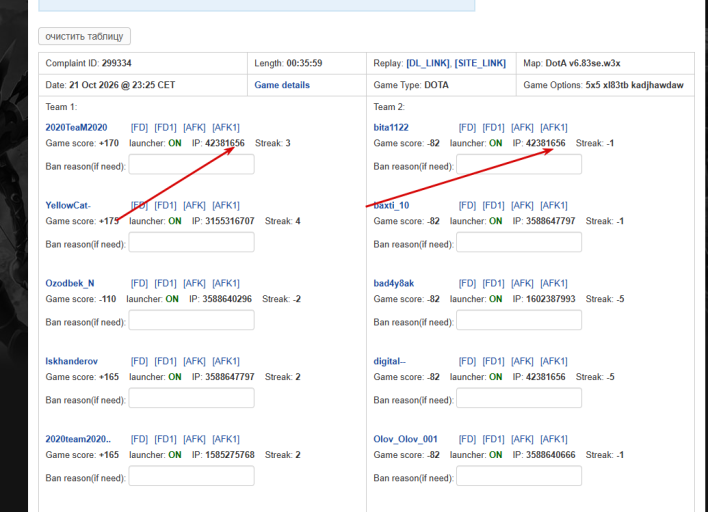Viewport: 708px width, 512px height.
Task: Mark YellowCat- with [FD1]
Action: (x=165, y=205)
